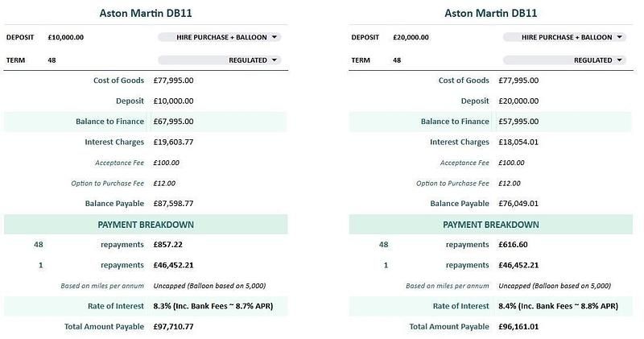Screen dimensions: 644x339
Task: Click the left term value 48
Action: pyautogui.click(x=52, y=60)
